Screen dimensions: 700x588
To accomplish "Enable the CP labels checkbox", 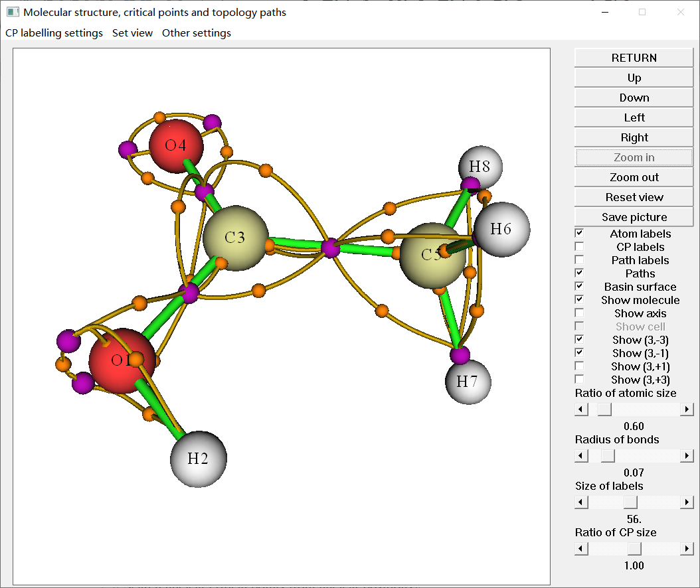I will tap(579, 246).
